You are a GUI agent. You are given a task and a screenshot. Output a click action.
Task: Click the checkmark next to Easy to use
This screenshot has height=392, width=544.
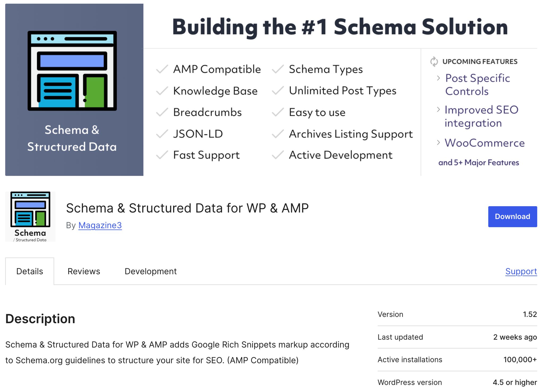point(278,112)
